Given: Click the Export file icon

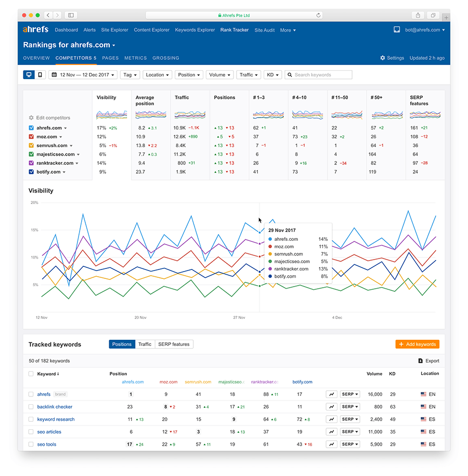Looking at the screenshot, I should coord(420,361).
